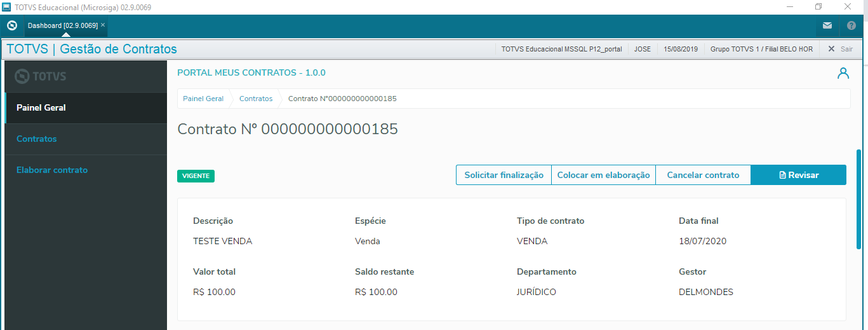This screenshot has width=868, height=330.
Task: Click Solicitar finalização button
Action: [x=504, y=175]
